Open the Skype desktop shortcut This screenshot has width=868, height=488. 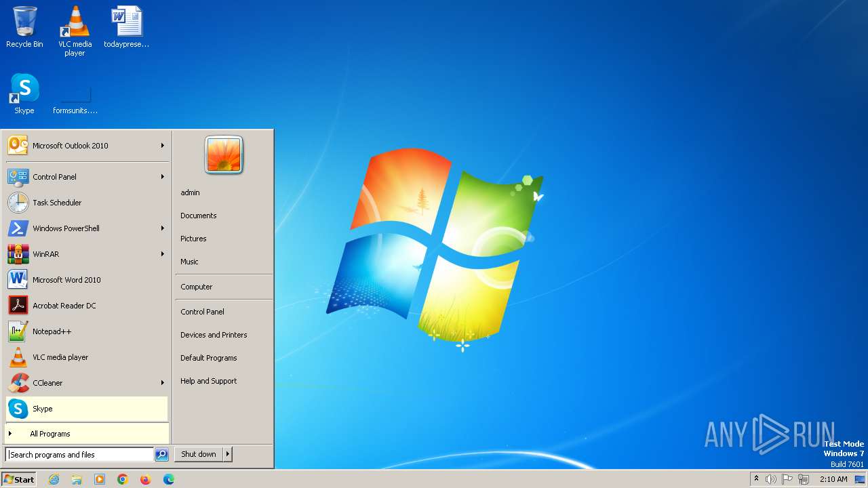pyautogui.click(x=24, y=94)
